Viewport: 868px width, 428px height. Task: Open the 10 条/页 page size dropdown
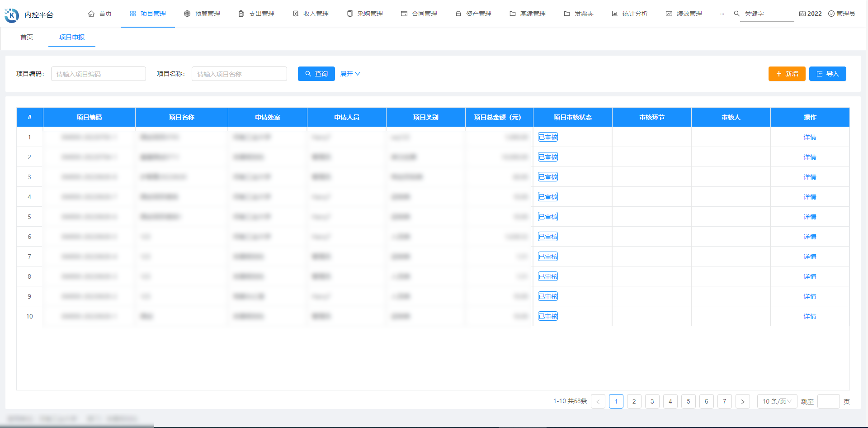click(777, 401)
